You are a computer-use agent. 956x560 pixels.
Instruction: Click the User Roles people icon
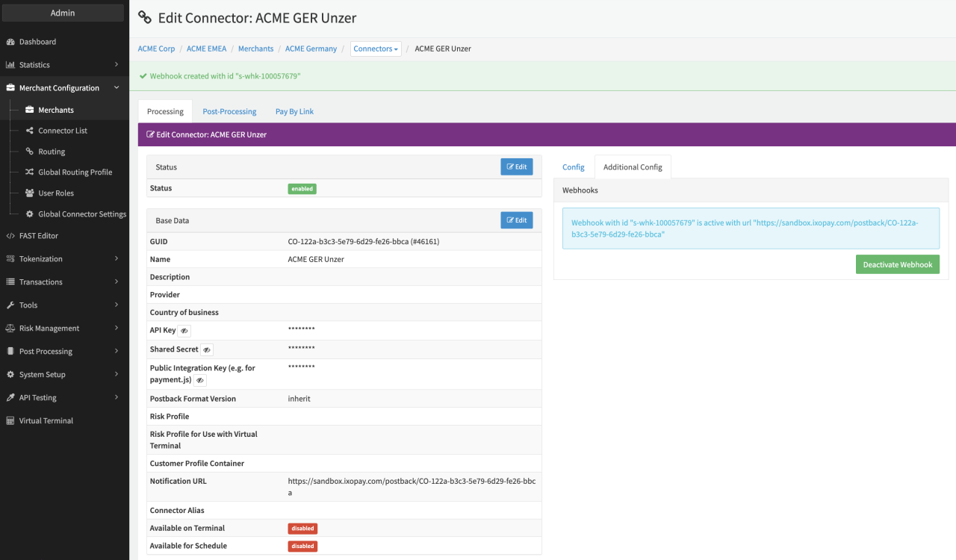click(x=30, y=193)
